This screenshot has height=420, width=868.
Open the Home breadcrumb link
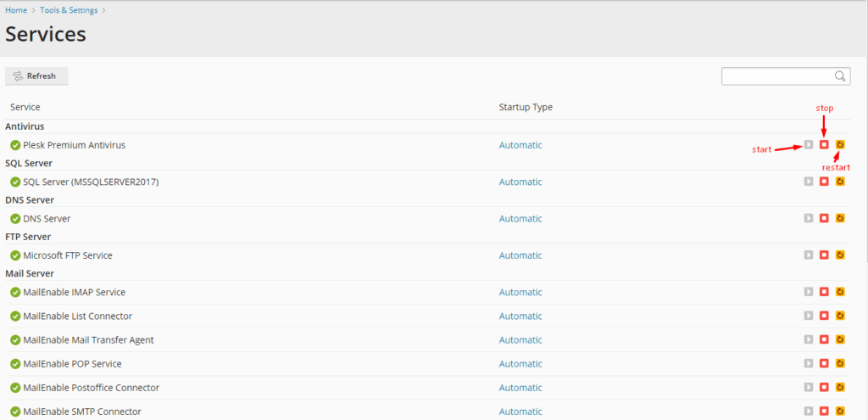[16, 10]
